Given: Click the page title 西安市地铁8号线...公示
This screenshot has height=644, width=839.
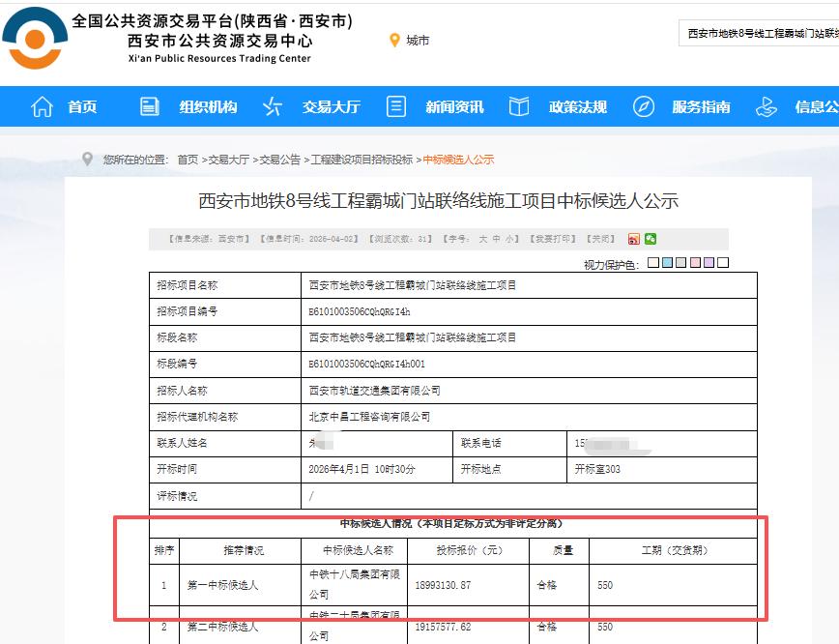Looking at the screenshot, I should [x=438, y=201].
